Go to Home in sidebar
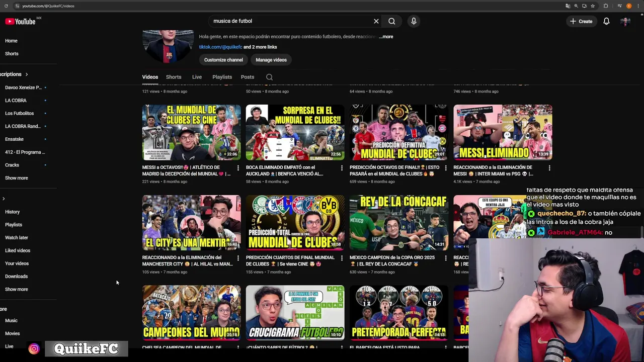Screen dimensions: 644x362 point(11,41)
